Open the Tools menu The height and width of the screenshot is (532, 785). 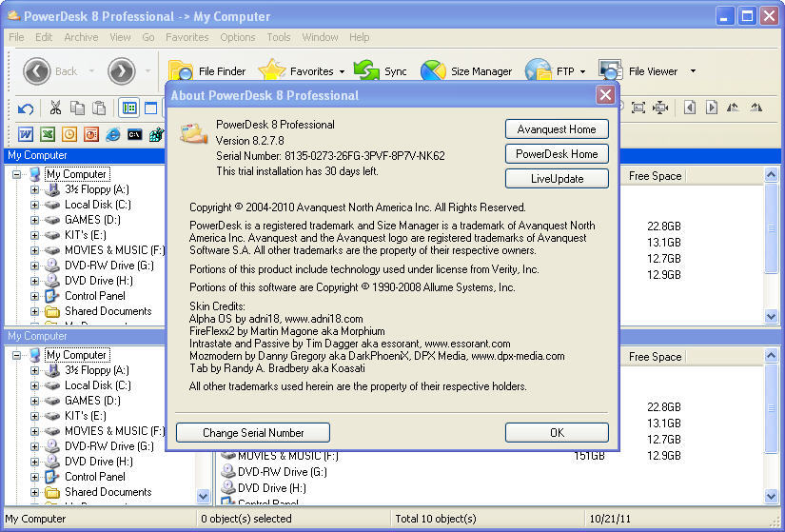[x=279, y=37]
